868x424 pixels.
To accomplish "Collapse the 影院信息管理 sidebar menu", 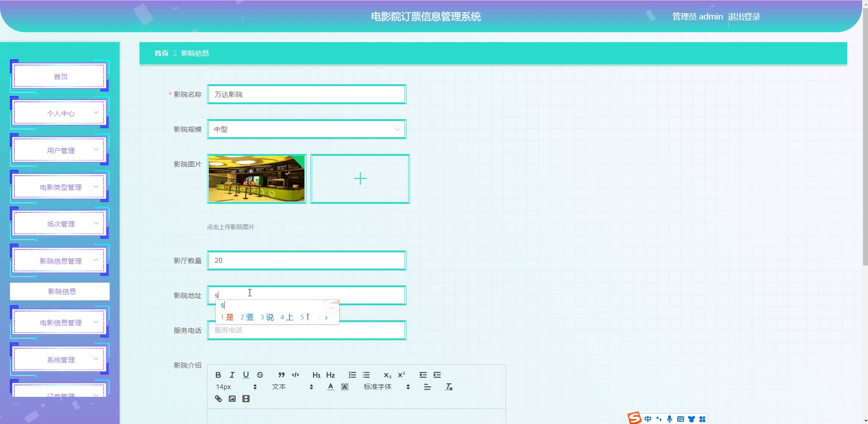I will [x=59, y=261].
